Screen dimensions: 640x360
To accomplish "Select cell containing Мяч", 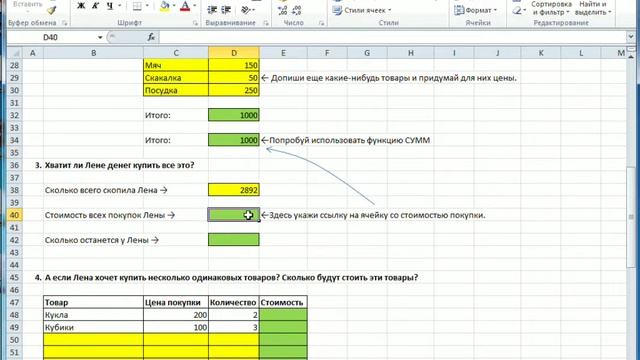I will (x=176, y=65).
